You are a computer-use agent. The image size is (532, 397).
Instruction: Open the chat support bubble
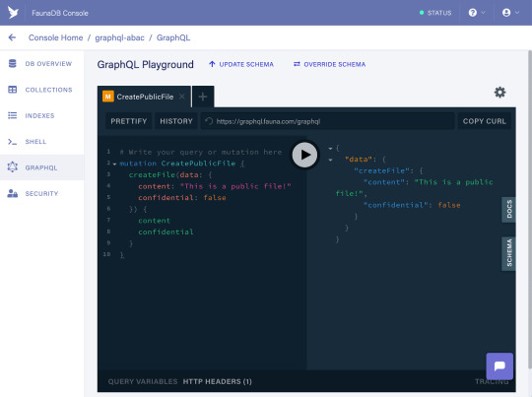[x=499, y=366]
